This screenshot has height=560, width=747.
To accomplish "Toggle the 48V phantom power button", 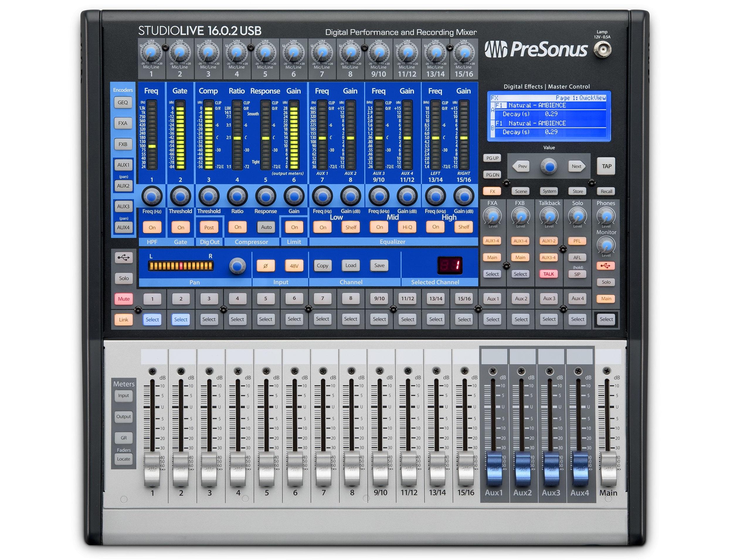I will [294, 266].
